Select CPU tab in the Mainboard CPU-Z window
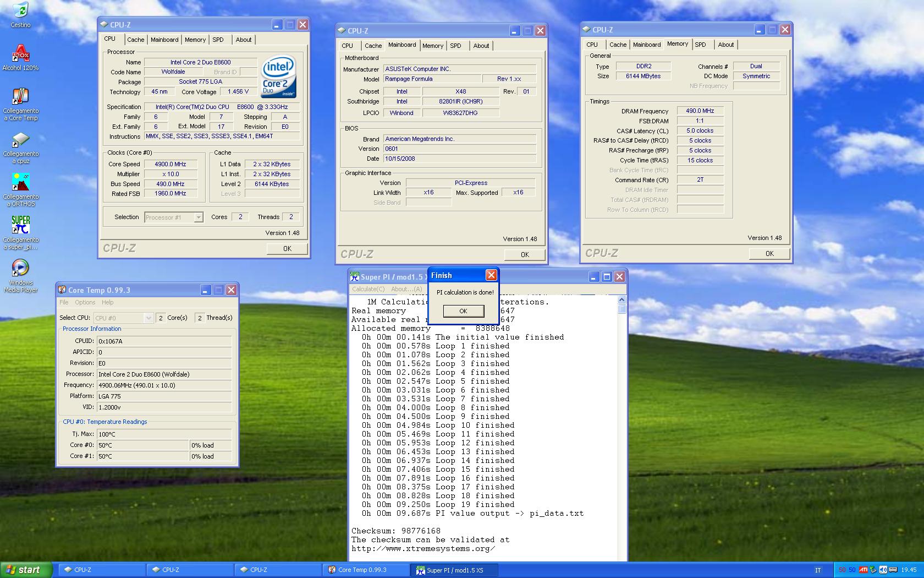The width and height of the screenshot is (924, 578). (347, 46)
